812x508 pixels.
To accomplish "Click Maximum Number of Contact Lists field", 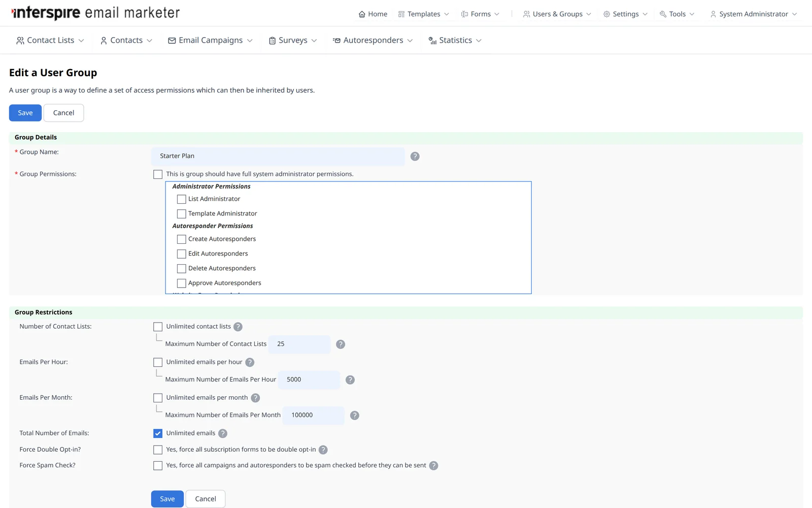I will click(299, 344).
